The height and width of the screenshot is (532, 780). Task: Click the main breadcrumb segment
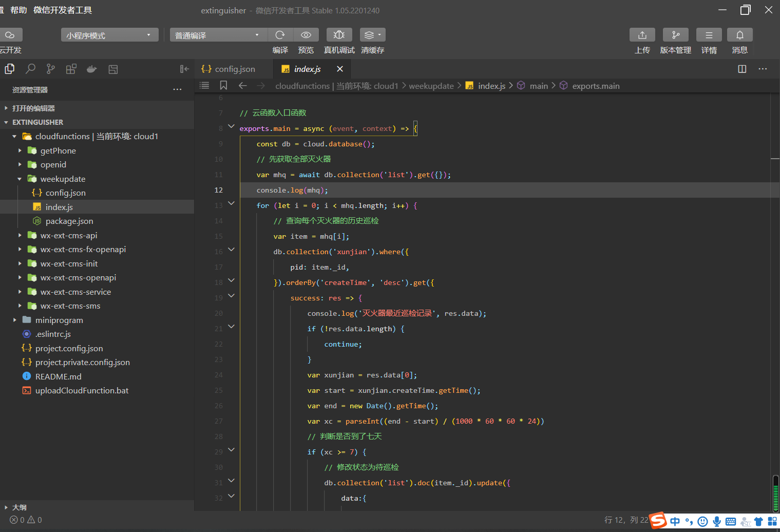pos(539,86)
